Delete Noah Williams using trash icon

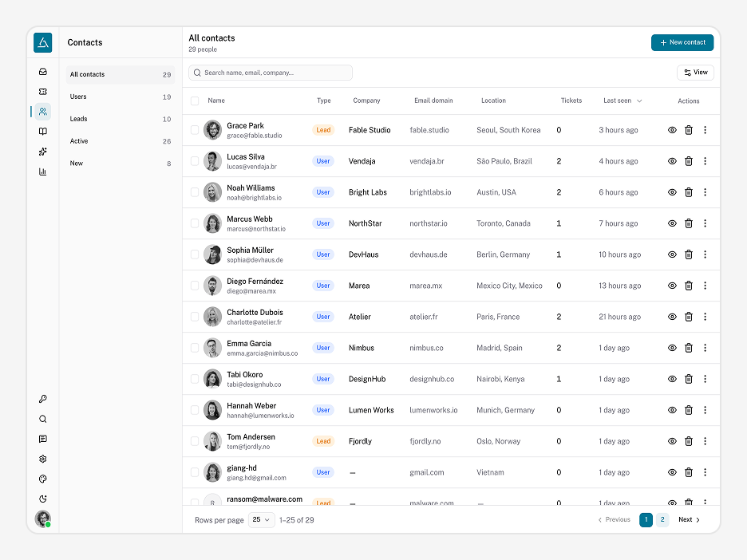point(689,192)
